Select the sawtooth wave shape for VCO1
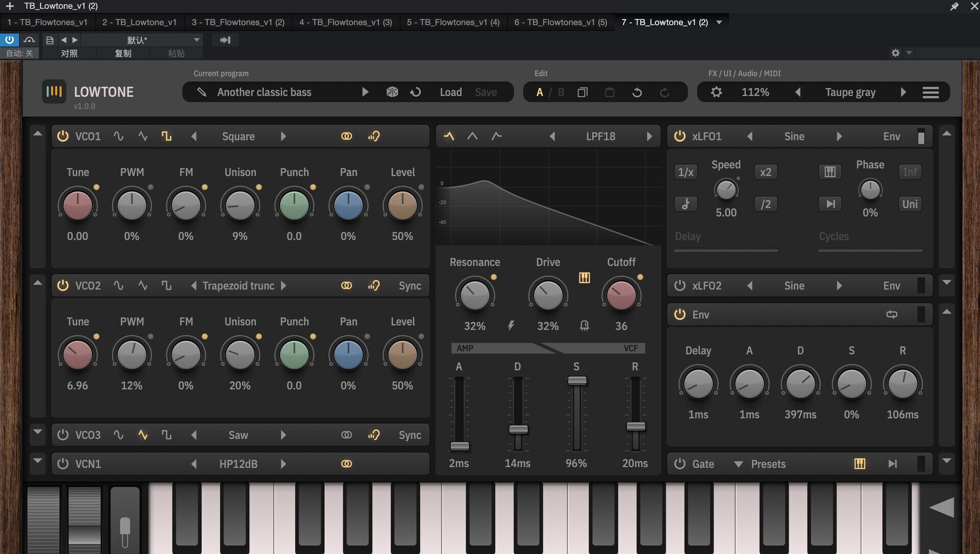 pyautogui.click(x=143, y=136)
